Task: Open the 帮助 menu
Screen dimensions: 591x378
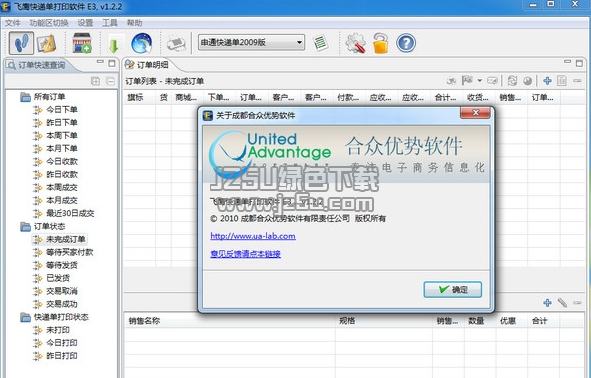Action: 134,23
